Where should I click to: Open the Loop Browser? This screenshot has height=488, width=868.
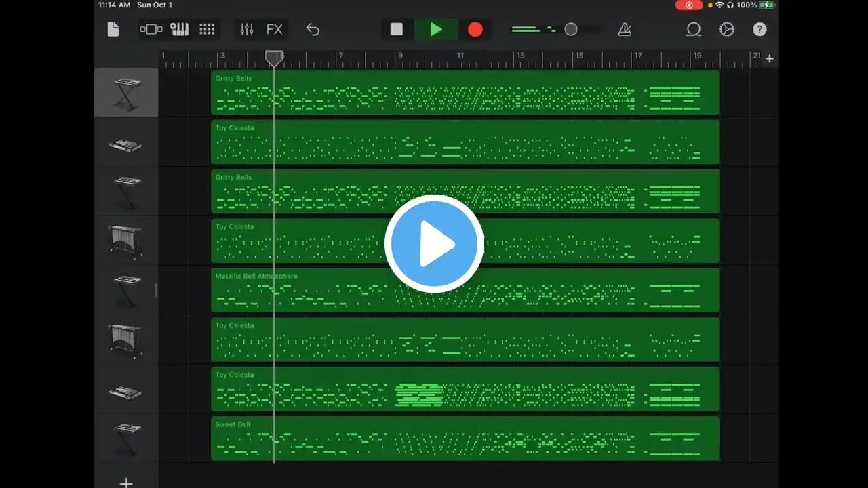click(x=694, y=29)
